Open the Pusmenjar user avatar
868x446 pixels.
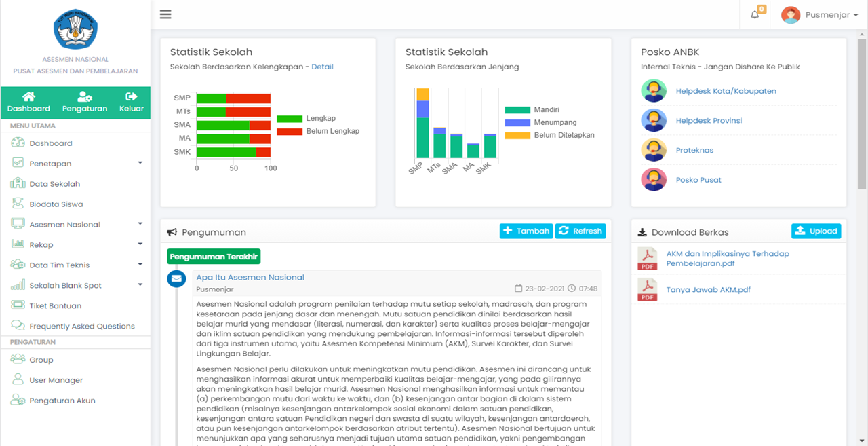[791, 15]
